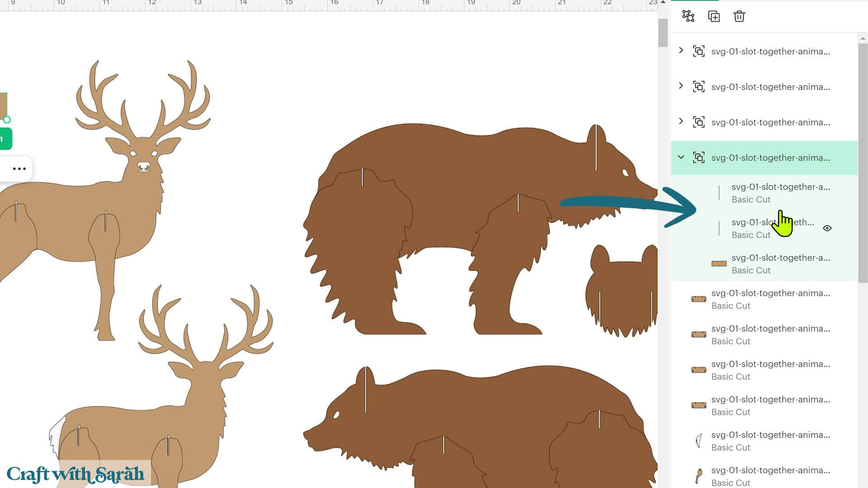Expand the second svg-01-slot-together layer group

pos(681,86)
